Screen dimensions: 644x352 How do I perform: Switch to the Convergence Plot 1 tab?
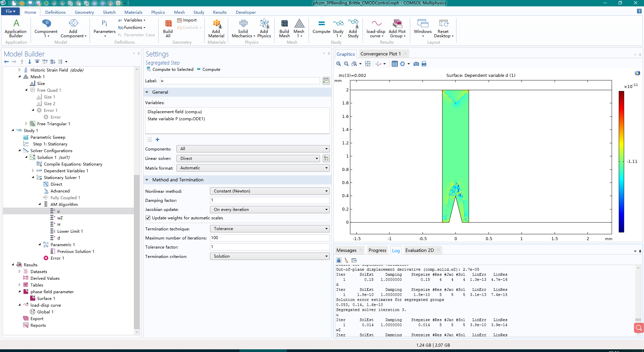coord(380,54)
